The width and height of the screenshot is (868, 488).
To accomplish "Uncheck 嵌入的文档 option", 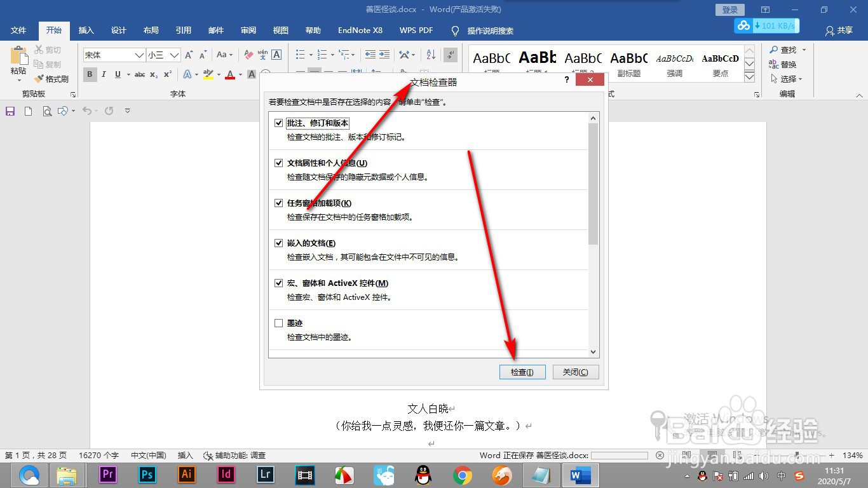I will 279,242.
